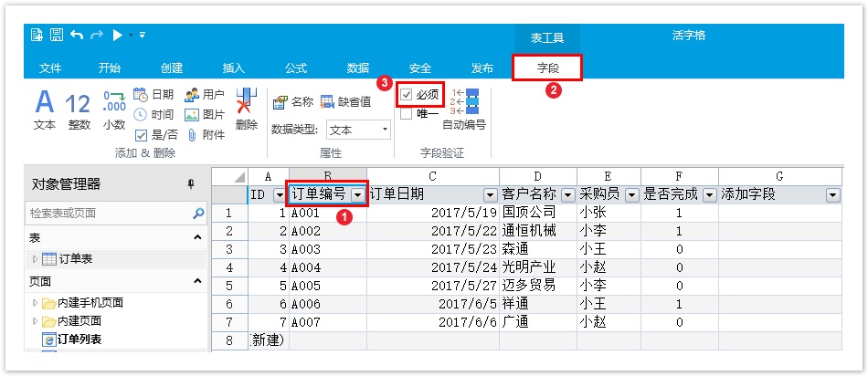Enable the 唯一 unique checkbox
The image size is (868, 376).
(x=407, y=114)
